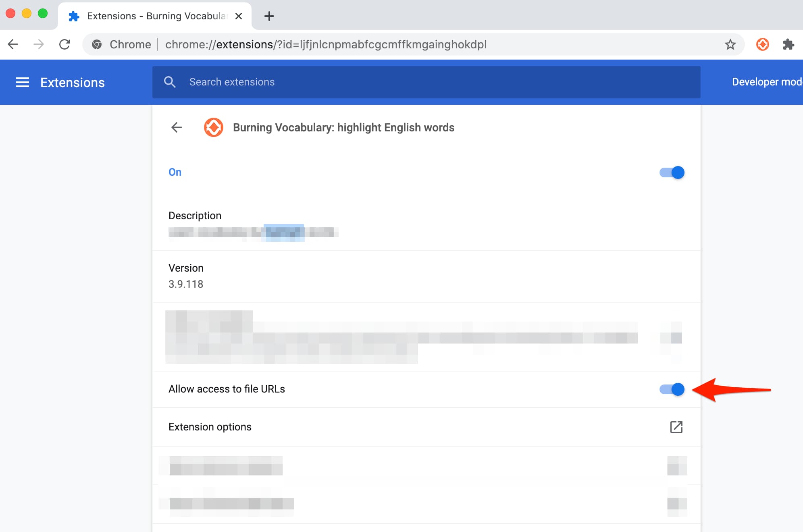The image size is (803, 532).
Task: Bookmark this page with the star icon
Action: coord(730,44)
